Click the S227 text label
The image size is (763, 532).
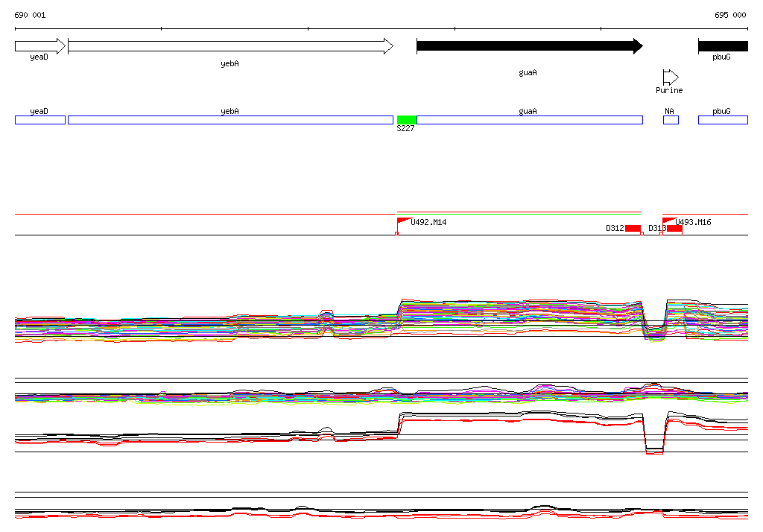[x=406, y=128]
